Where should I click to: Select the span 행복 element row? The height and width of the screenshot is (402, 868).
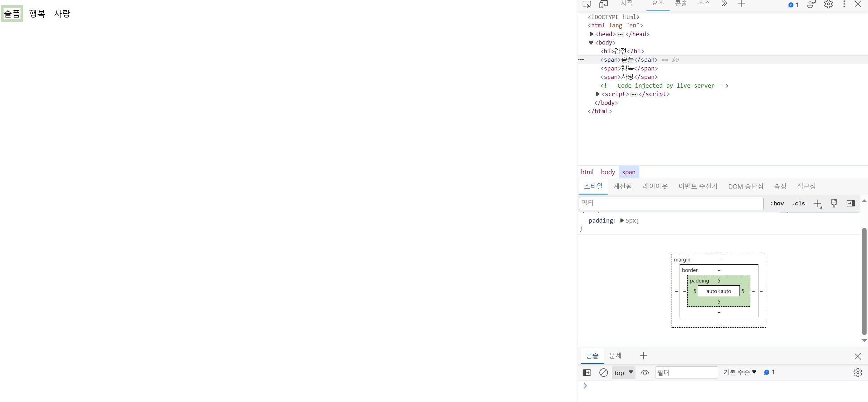click(x=629, y=68)
